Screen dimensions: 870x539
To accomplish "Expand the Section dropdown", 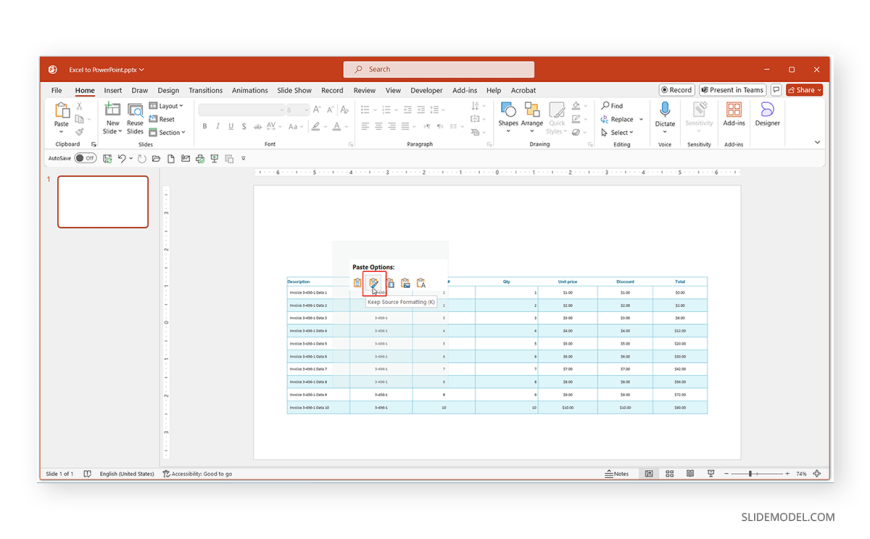I will pyautogui.click(x=168, y=133).
